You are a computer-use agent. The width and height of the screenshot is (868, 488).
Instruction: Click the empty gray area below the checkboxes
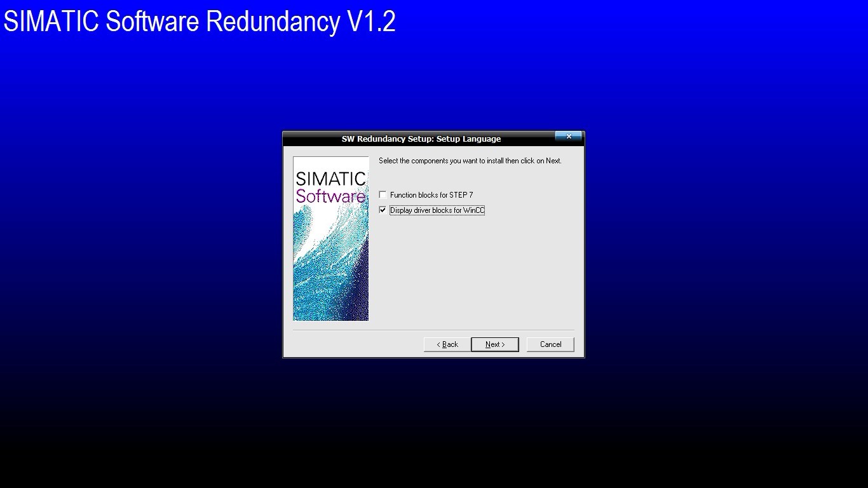click(477, 273)
